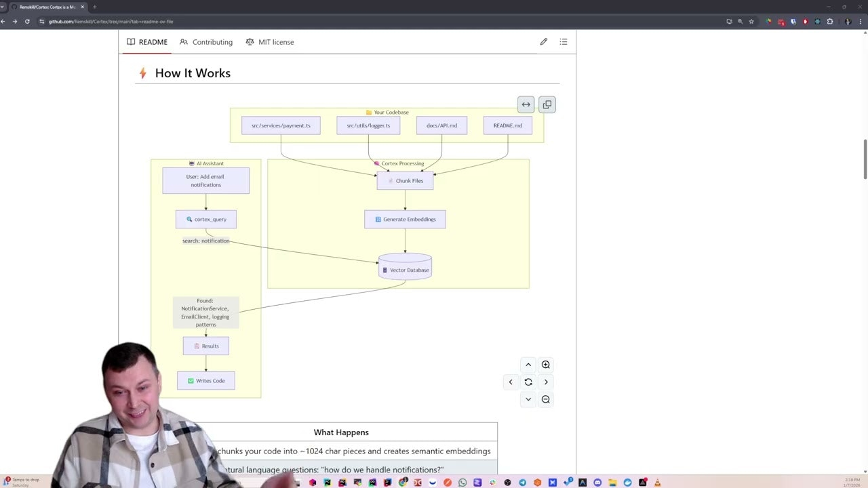The height and width of the screenshot is (488, 868).
Task: Open the browser extensions puzzle menu
Action: click(x=830, y=21)
